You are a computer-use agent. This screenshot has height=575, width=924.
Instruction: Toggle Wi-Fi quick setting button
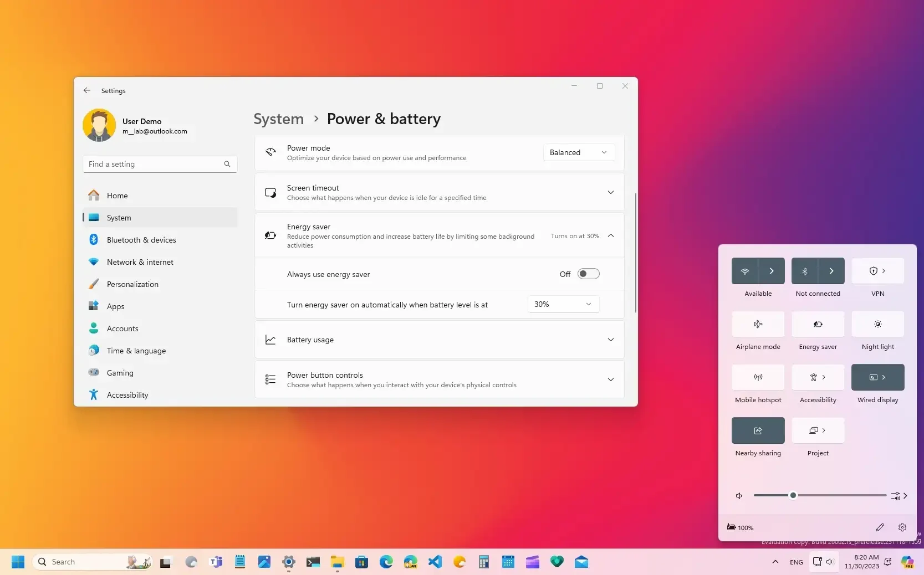coord(745,271)
